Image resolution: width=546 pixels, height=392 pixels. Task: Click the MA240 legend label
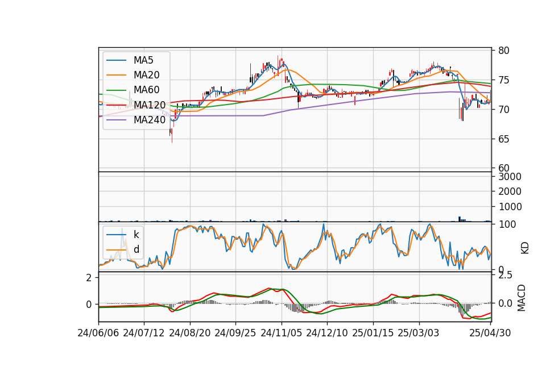click(150, 120)
